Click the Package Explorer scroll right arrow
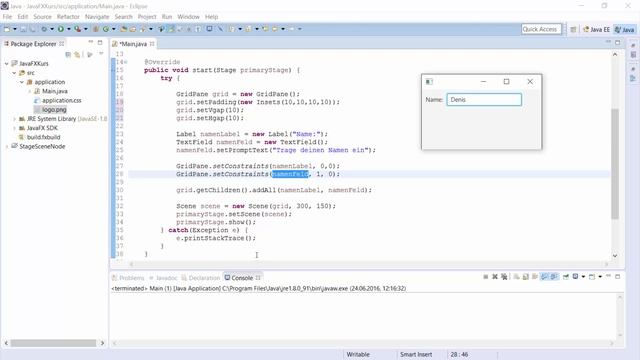 click(x=102, y=343)
